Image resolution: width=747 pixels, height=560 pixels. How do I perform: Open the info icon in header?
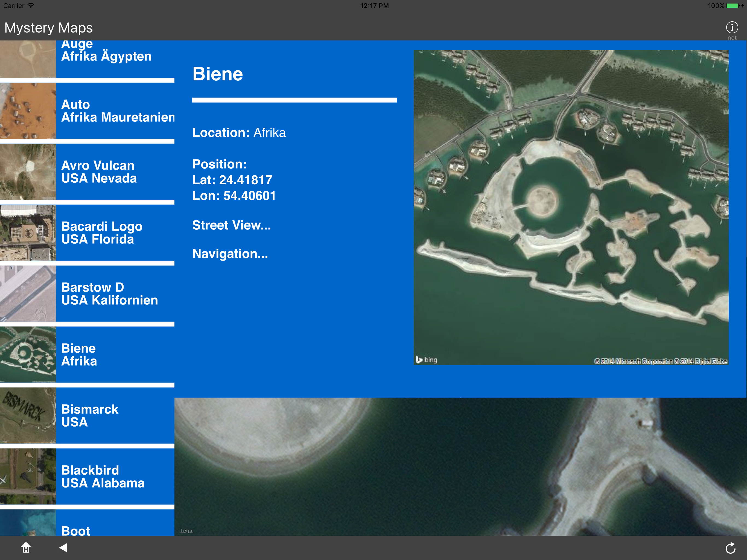(x=732, y=27)
